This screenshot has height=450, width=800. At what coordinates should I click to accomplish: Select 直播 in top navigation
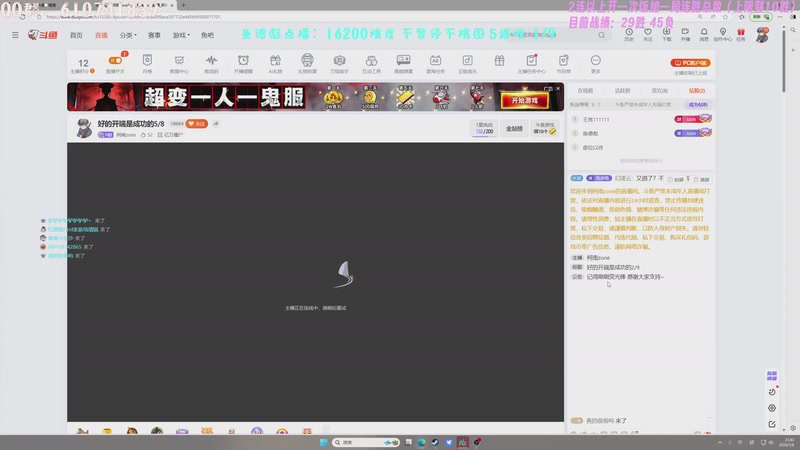101,35
